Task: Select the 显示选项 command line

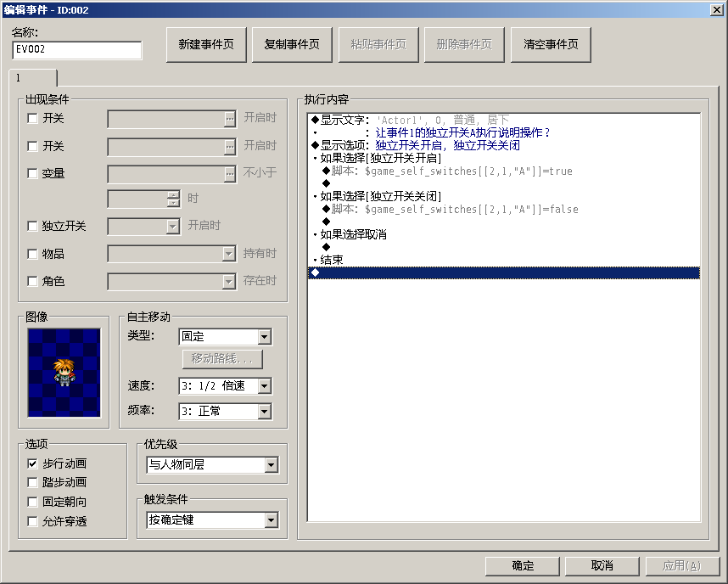Action: 504,145
